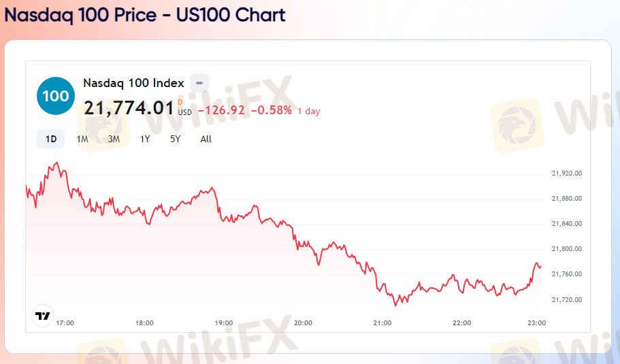Click the −0.58% percentage change
This screenshot has height=364, width=620.
[x=271, y=110]
